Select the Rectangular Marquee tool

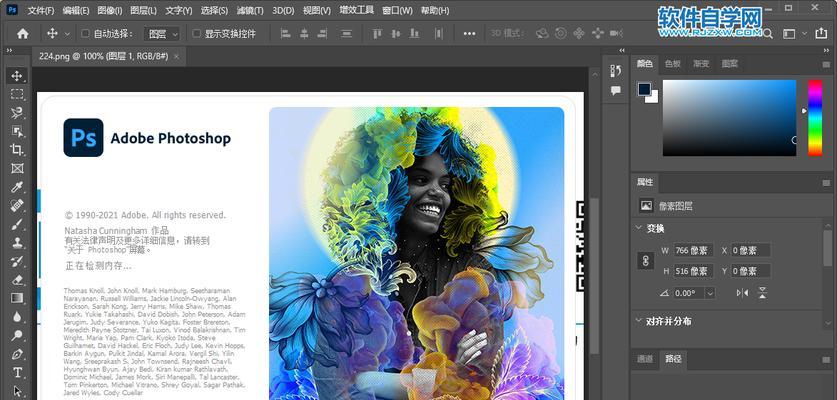(x=17, y=95)
